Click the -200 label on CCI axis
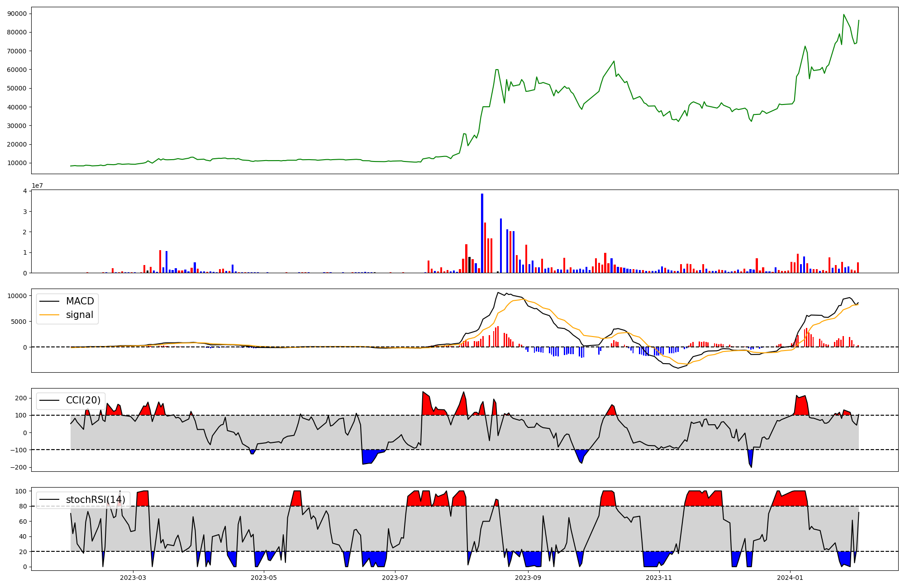905x588 pixels. coord(19,467)
